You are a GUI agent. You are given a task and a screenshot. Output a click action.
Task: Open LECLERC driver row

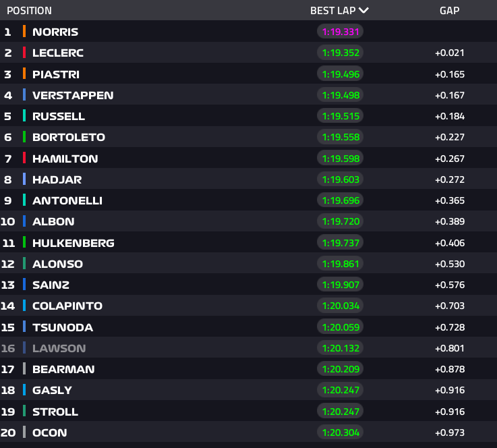58,53
